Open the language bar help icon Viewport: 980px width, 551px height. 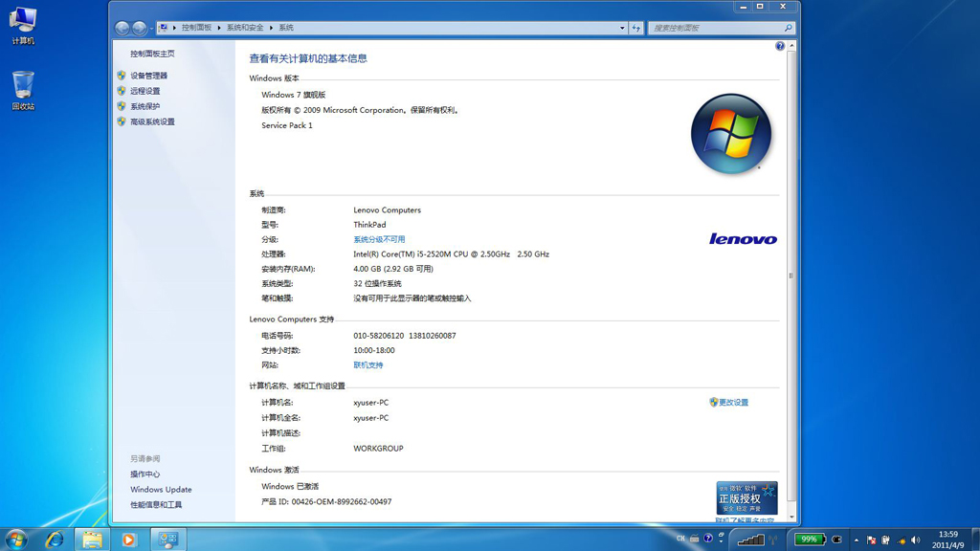point(708,539)
